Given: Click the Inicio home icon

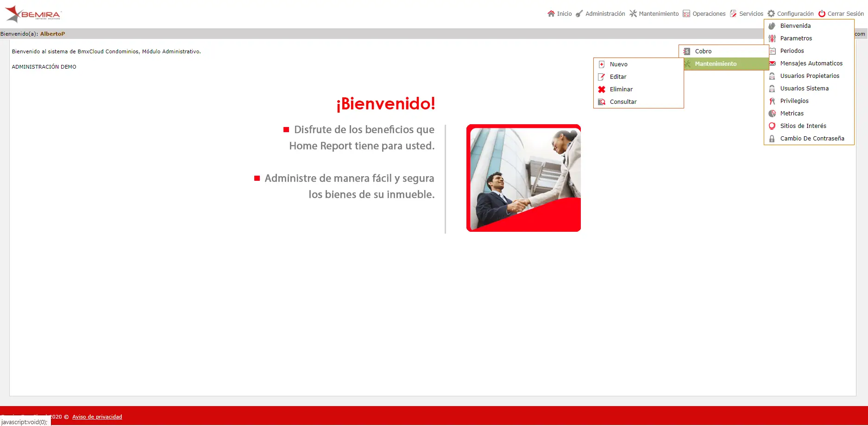Looking at the screenshot, I should (551, 13).
